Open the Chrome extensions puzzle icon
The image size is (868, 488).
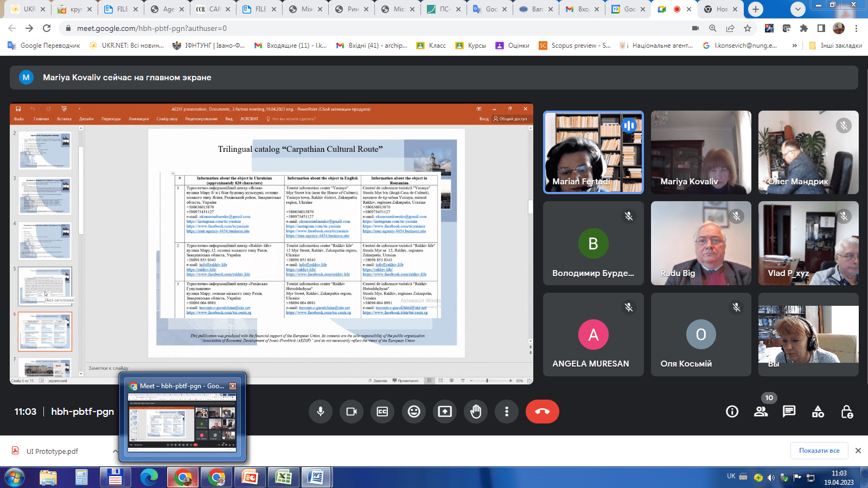coord(804,28)
